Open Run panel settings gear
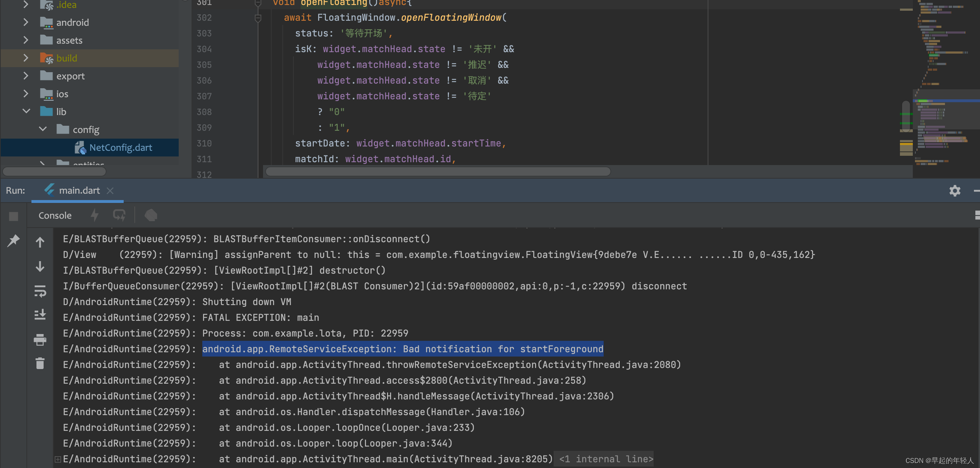The image size is (980, 468). 955,190
